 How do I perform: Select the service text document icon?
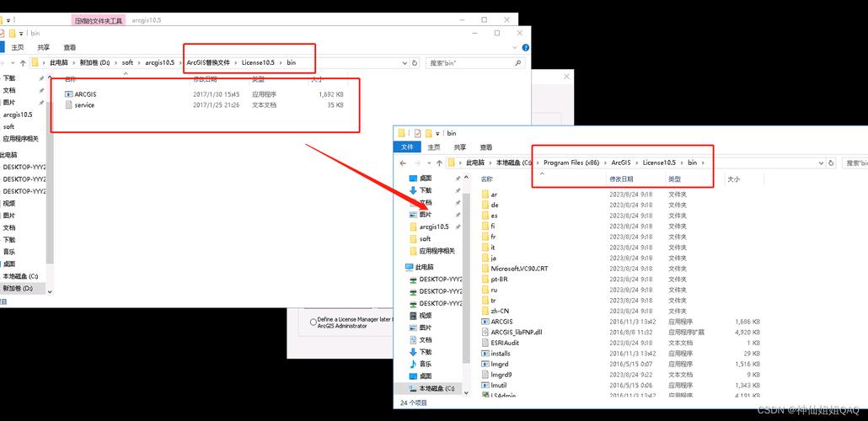[x=68, y=104]
